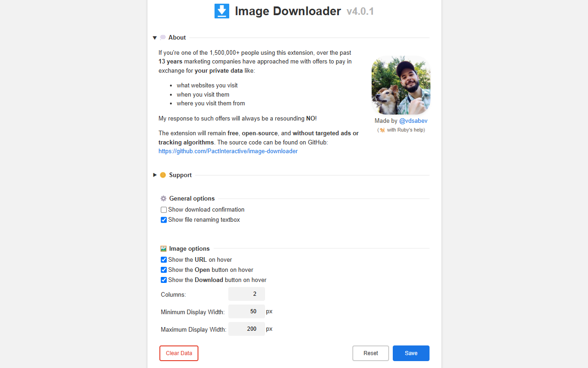The image size is (588, 368).
Task: Disable Show the Download button on hover
Action: (164, 280)
